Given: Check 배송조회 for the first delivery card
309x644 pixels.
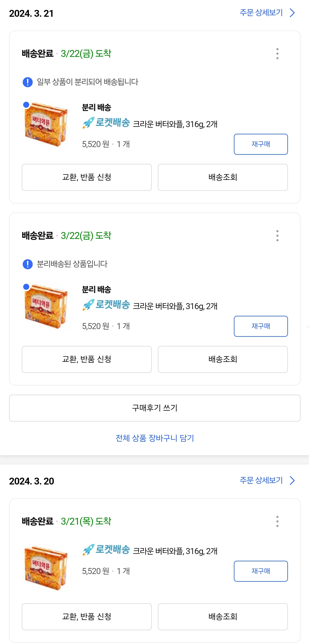Looking at the screenshot, I should pos(222,177).
